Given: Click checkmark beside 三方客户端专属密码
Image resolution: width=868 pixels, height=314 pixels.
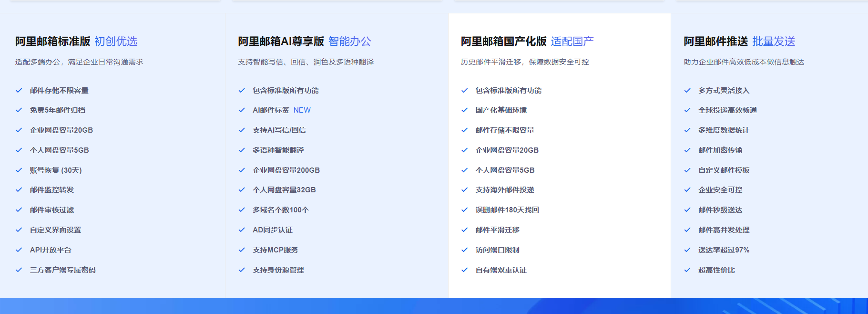Looking at the screenshot, I should [19, 270].
